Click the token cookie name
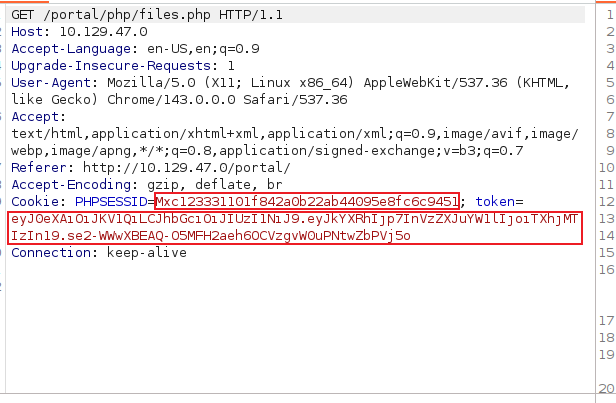 click(x=495, y=202)
